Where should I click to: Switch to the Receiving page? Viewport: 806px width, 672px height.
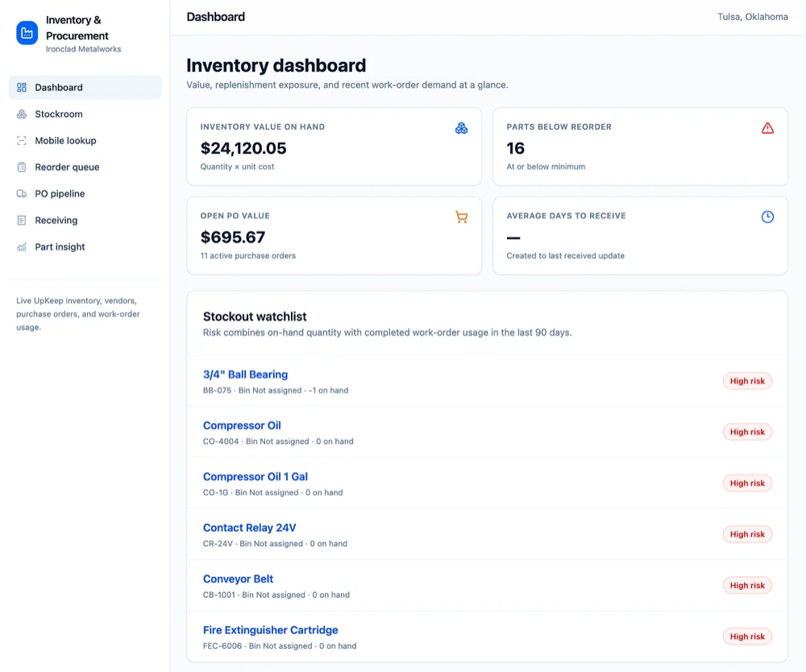(85, 221)
